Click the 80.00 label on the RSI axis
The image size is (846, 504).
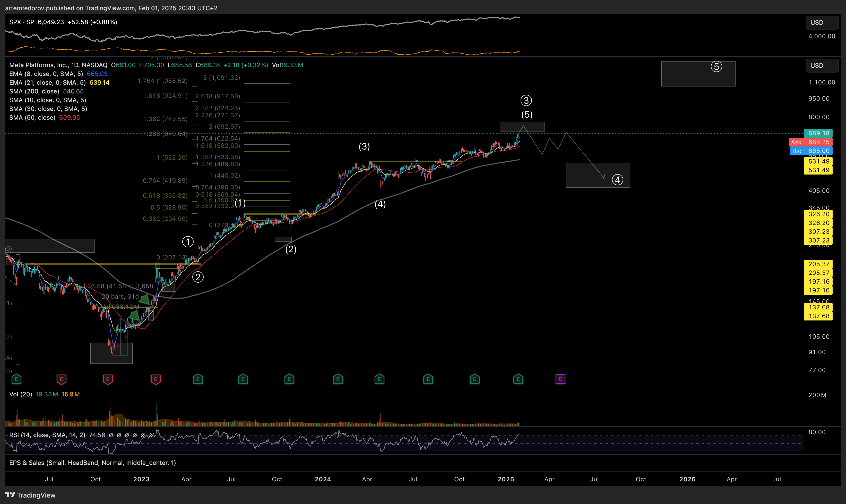point(817,432)
